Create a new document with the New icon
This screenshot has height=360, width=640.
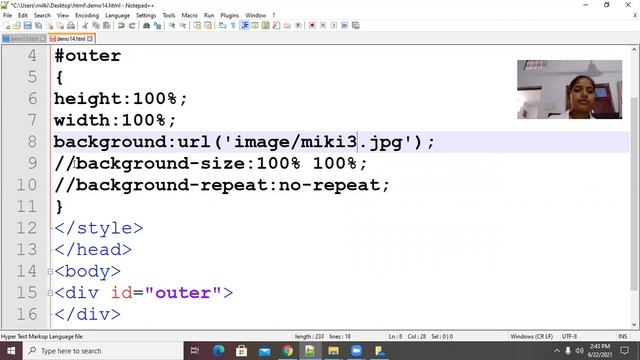pyautogui.click(x=7, y=25)
